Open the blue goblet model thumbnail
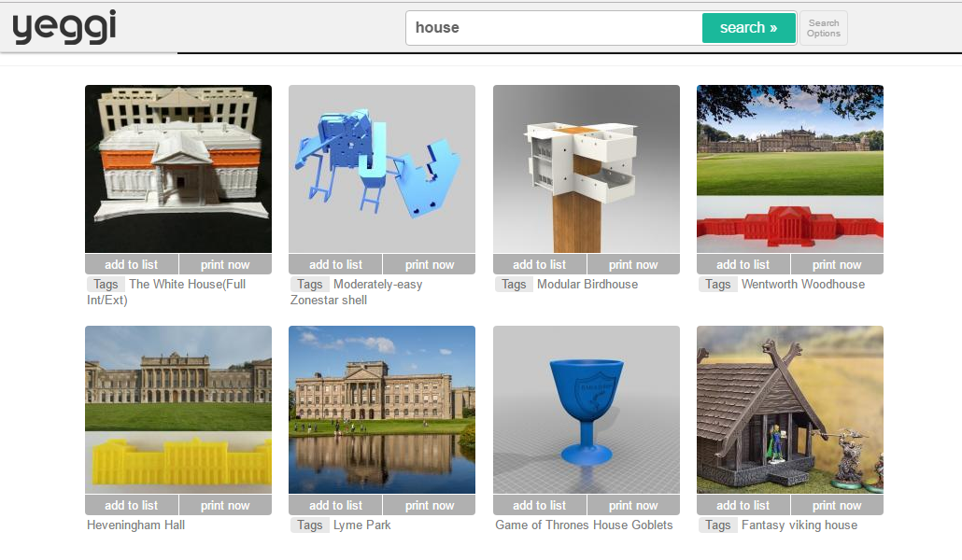This screenshot has height=560, width=962. coord(586,409)
